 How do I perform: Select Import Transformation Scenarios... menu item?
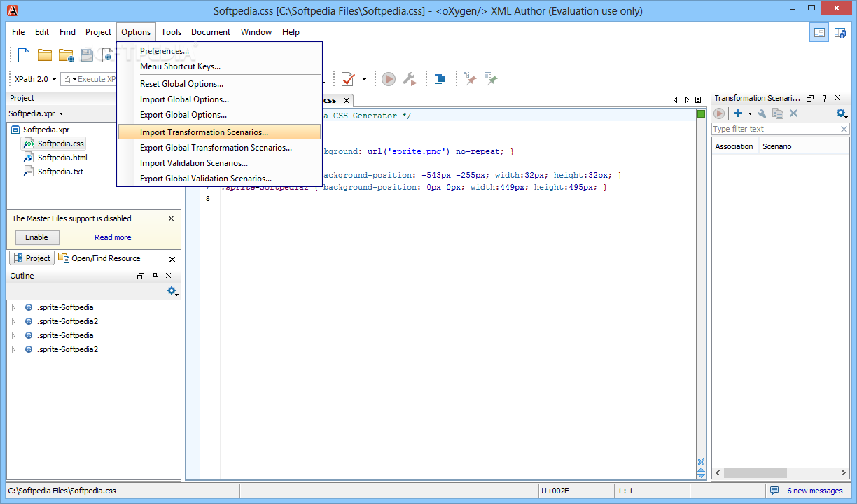[x=219, y=132]
